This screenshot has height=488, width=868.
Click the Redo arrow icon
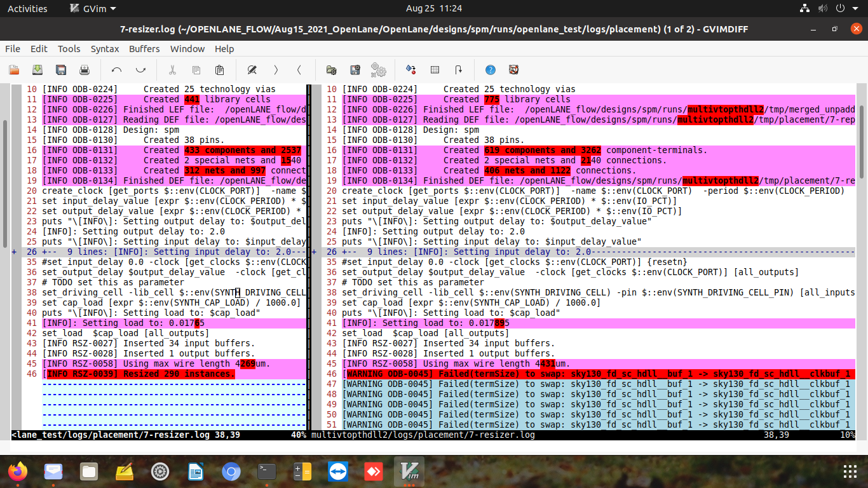pos(140,70)
